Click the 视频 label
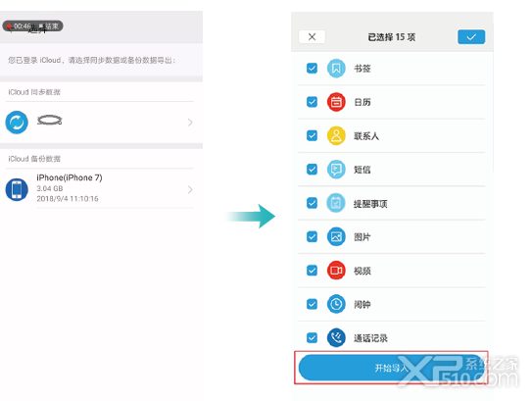The image size is (532, 401). pos(363,271)
